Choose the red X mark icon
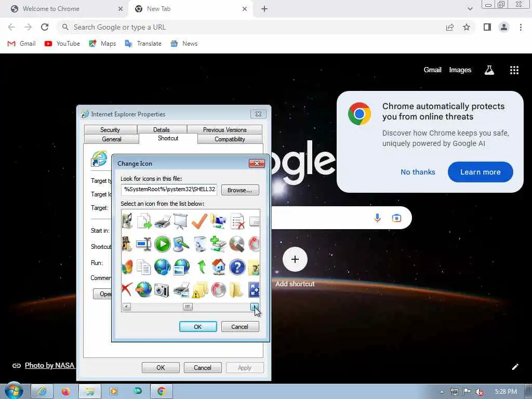Viewport: 532px width, 399px height. click(126, 290)
